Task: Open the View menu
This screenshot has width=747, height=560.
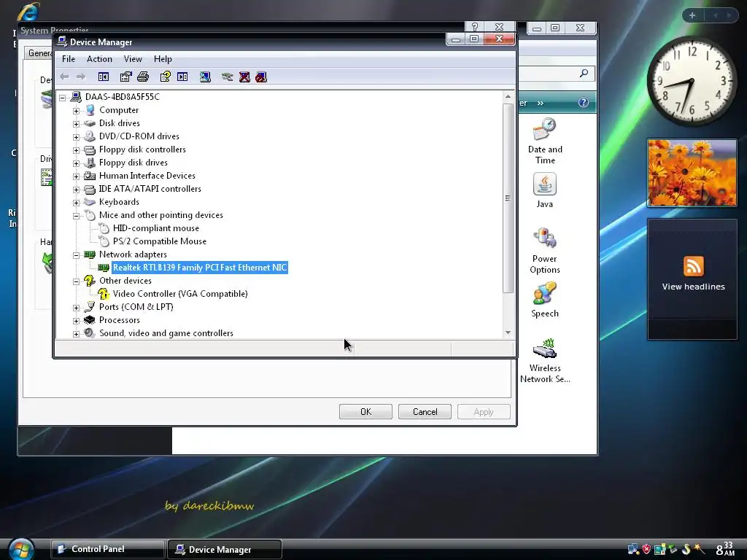Action: [x=133, y=59]
